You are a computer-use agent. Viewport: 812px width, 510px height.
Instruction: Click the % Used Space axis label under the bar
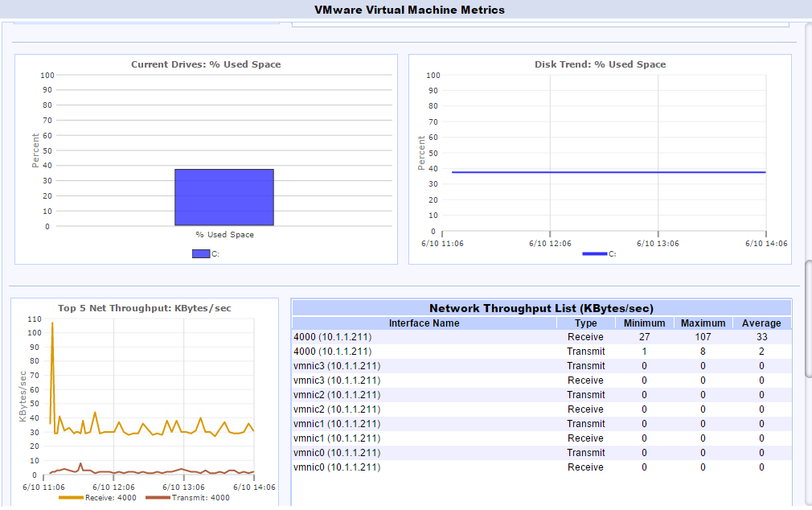pyautogui.click(x=225, y=235)
